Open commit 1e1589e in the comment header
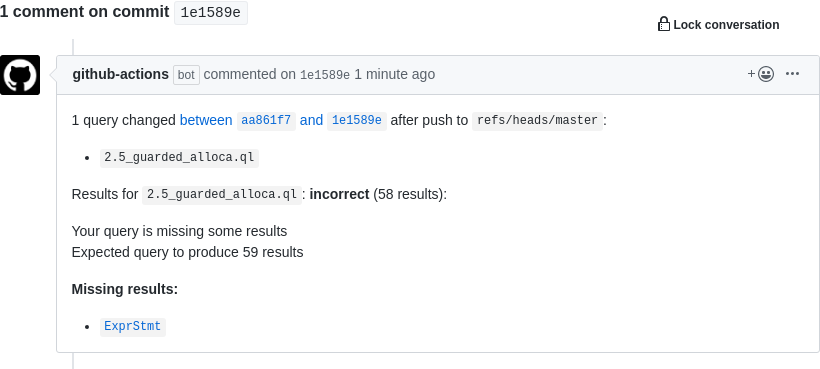820x369 pixels. tap(325, 75)
